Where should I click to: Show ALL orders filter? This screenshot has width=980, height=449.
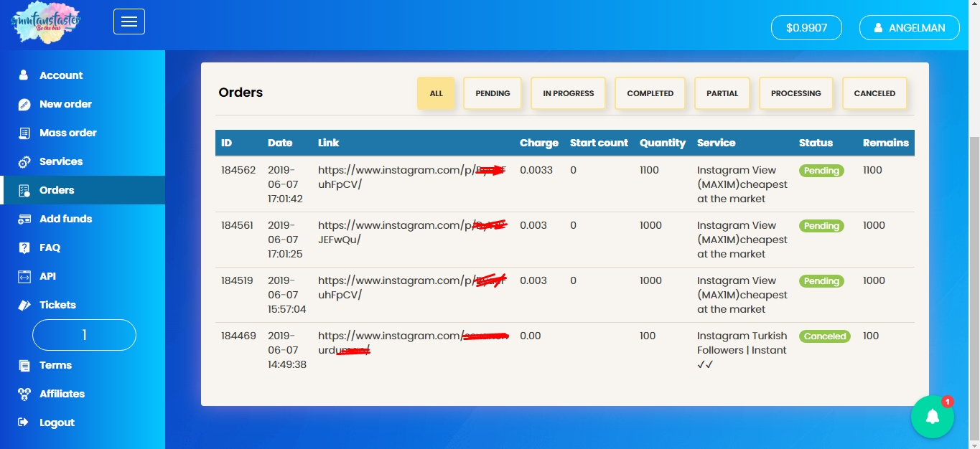[x=436, y=93]
